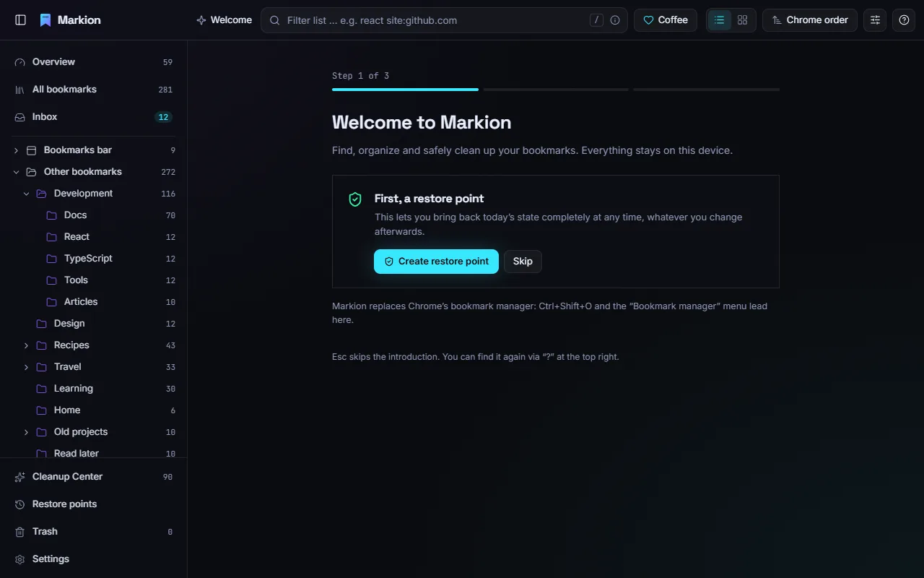Expand the Travel folder
Image resolution: width=924 pixels, height=578 pixels.
26,367
